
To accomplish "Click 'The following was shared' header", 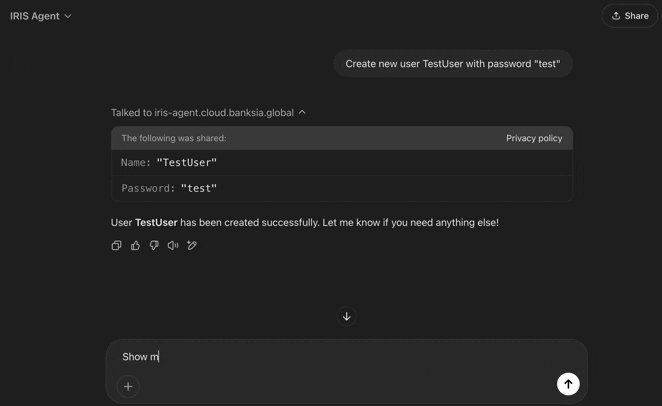I will click(x=174, y=138).
